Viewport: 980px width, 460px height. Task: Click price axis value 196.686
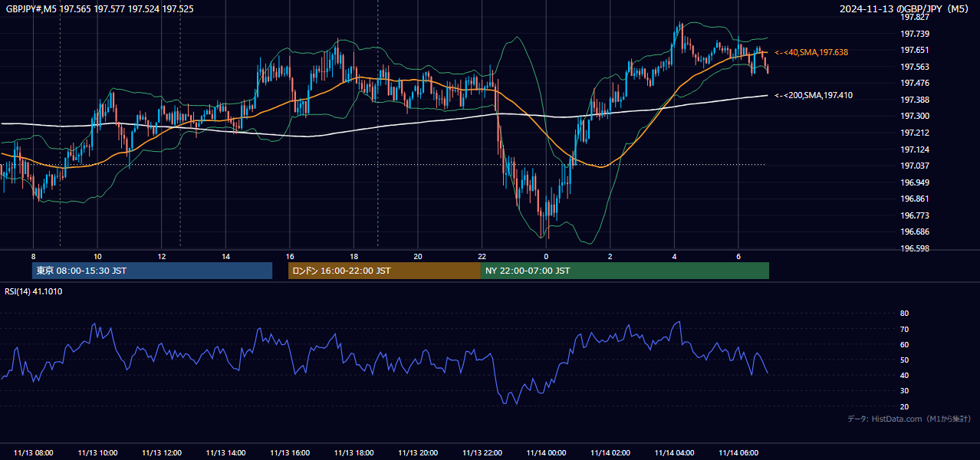(x=915, y=232)
